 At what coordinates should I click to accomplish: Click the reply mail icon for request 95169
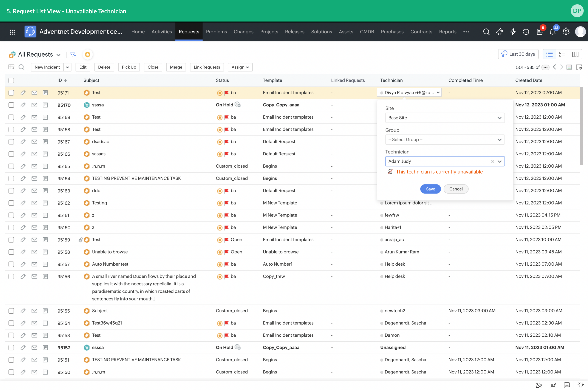(x=34, y=117)
